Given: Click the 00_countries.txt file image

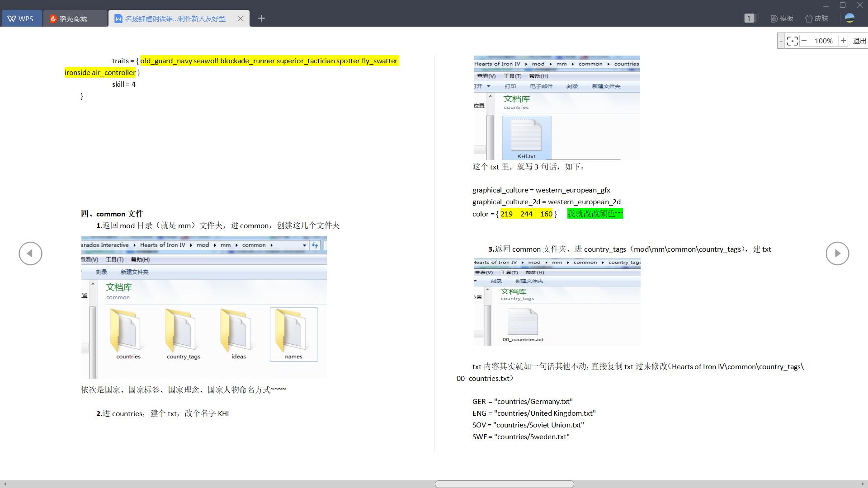Looking at the screenshot, I should 523,325.
